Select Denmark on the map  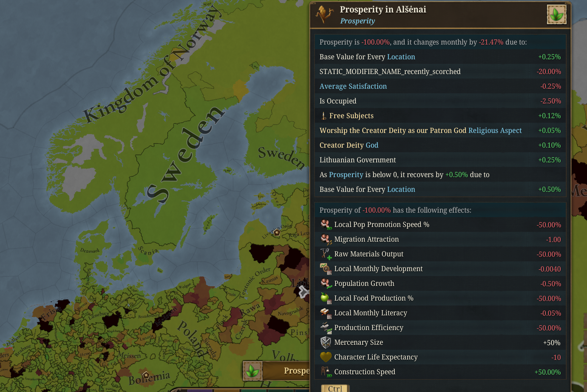point(90,250)
